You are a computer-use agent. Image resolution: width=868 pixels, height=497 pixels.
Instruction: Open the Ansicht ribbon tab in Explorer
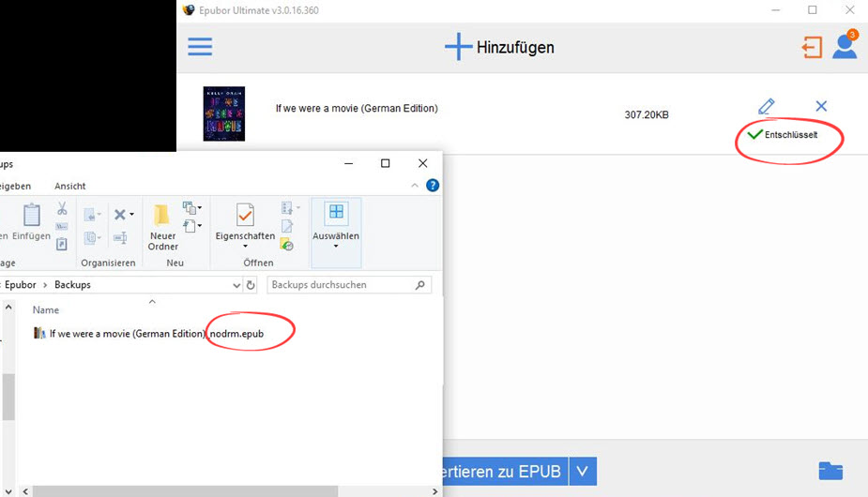point(69,186)
